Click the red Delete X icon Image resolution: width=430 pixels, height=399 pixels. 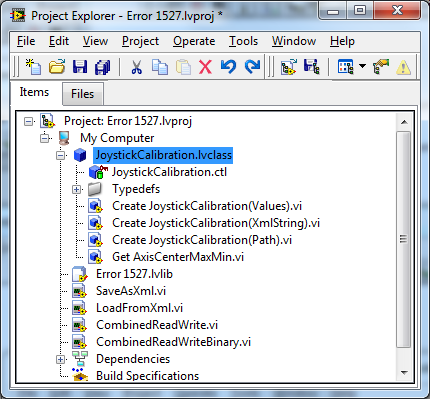coord(205,67)
